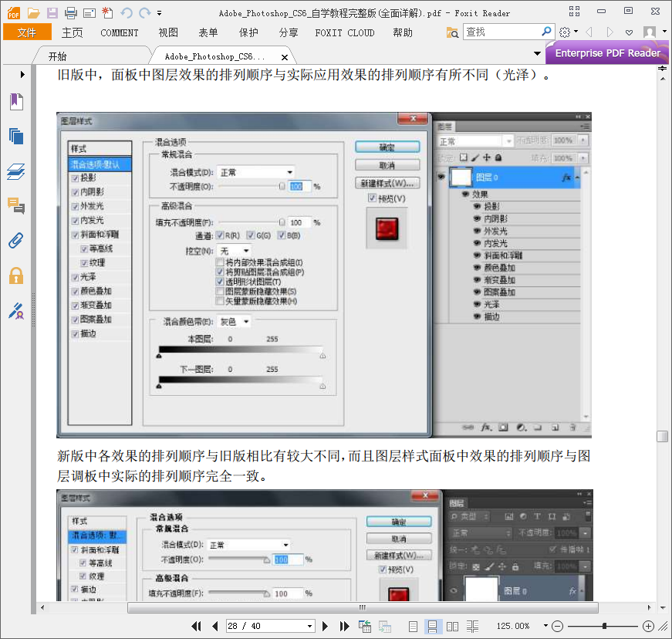
Task: Open the zoom percentage dropdown
Action: pos(545,626)
